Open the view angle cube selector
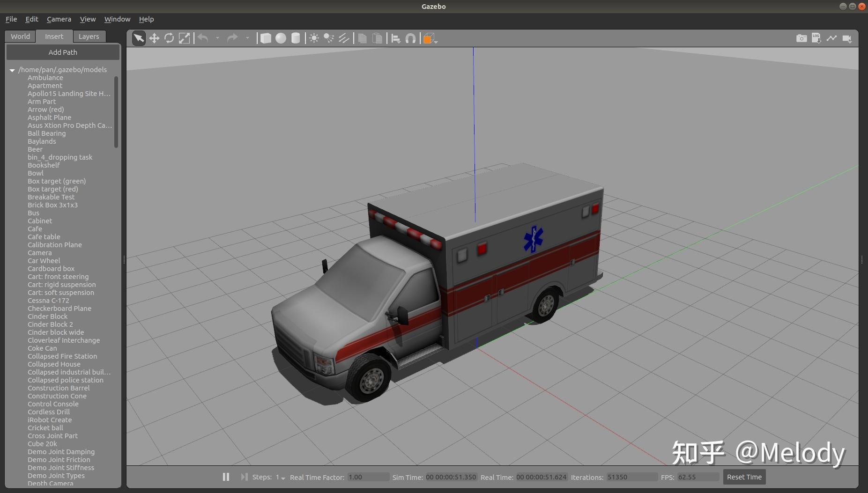Image resolution: width=868 pixels, height=493 pixels. point(430,38)
